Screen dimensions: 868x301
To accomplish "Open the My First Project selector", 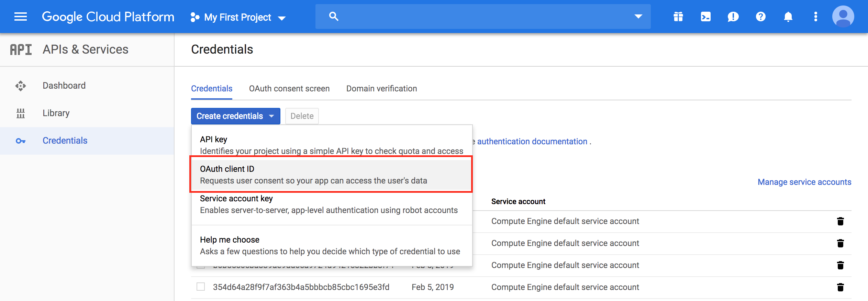I will click(x=238, y=17).
